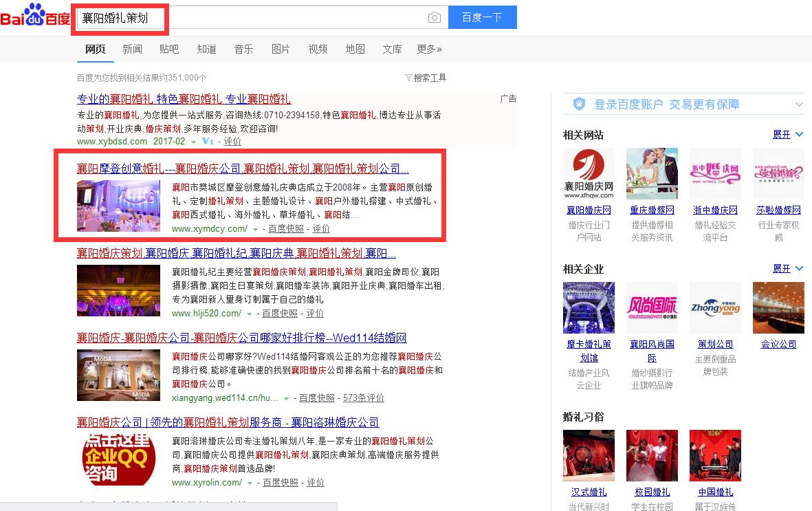Select the 网页 tab

96,50
